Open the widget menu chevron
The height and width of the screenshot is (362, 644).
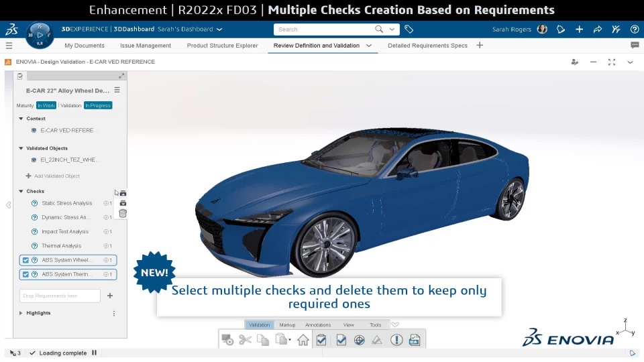pyautogui.click(x=630, y=62)
